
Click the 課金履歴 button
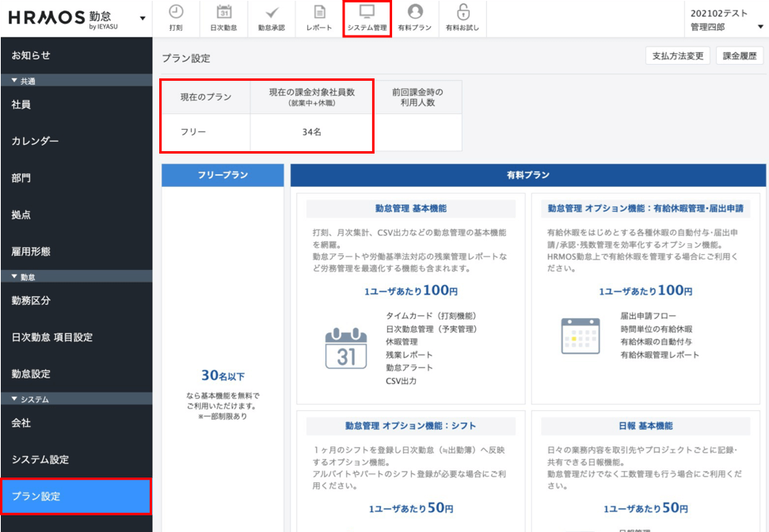pos(740,56)
